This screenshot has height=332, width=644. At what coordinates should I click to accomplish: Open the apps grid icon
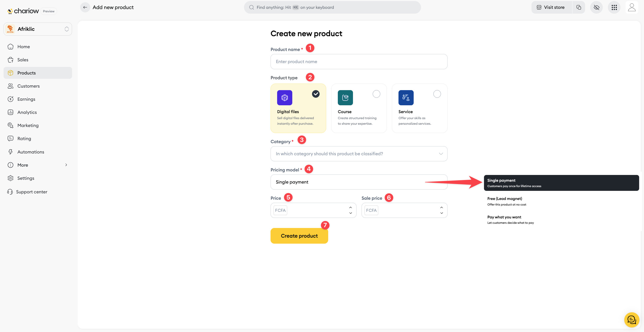click(614, 7)
